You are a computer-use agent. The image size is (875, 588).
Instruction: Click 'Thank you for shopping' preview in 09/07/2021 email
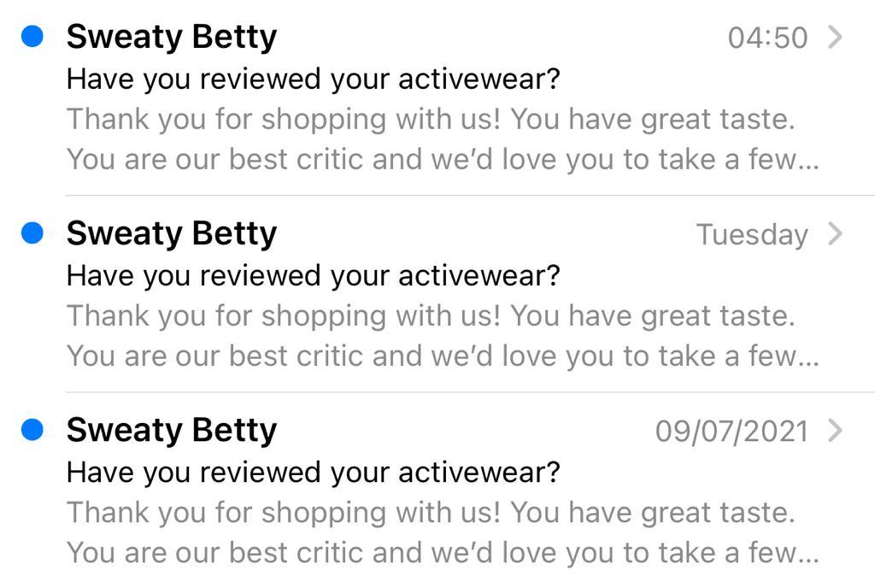[x=431, y=513]
